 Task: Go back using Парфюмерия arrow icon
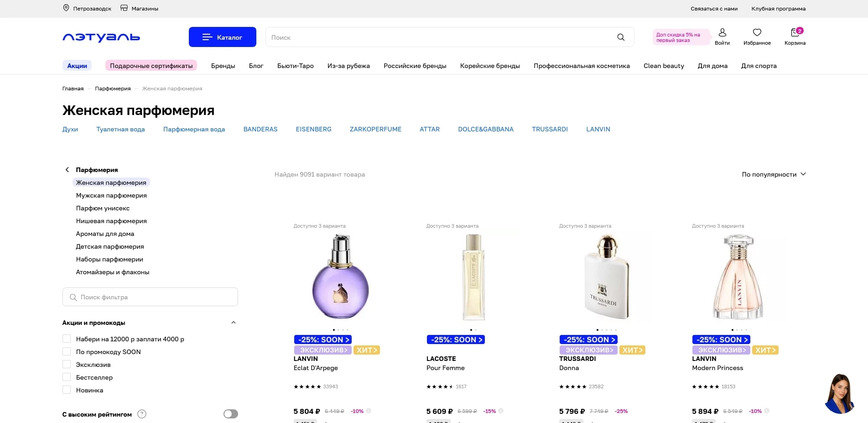click(68, 170)
